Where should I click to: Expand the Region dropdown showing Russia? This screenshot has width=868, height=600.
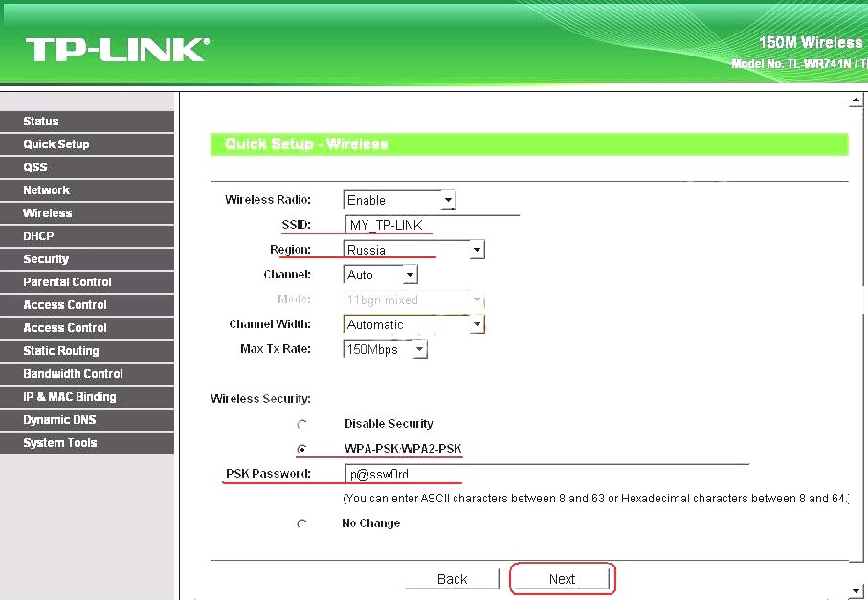point(413,250)
